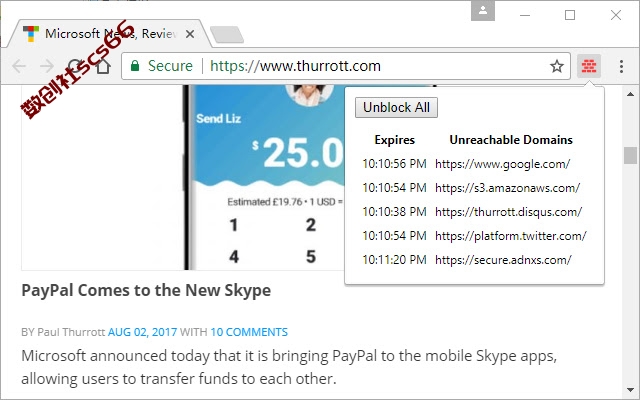
Task: Click the scrollbar up arrow
Action: pyautogui.click(x=630, y=94)
